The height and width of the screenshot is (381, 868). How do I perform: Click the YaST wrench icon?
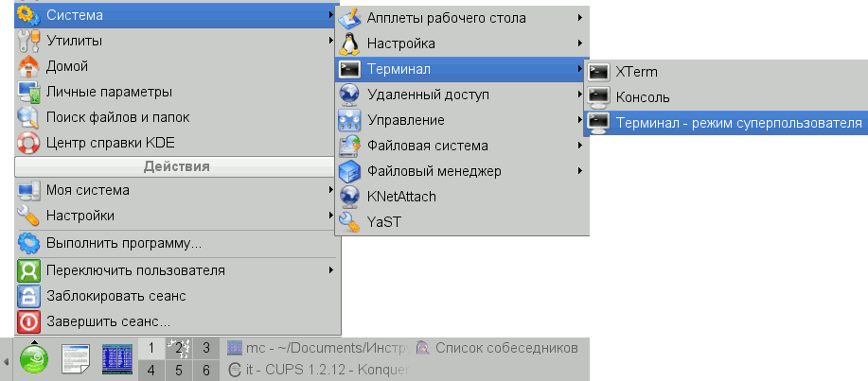point(349,222)
